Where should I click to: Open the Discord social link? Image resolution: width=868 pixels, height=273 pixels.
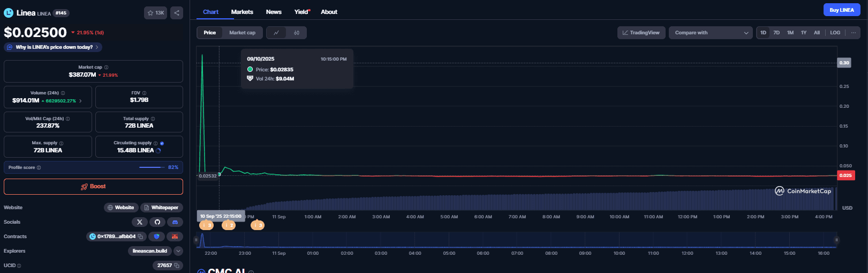[x=175, y=222]
